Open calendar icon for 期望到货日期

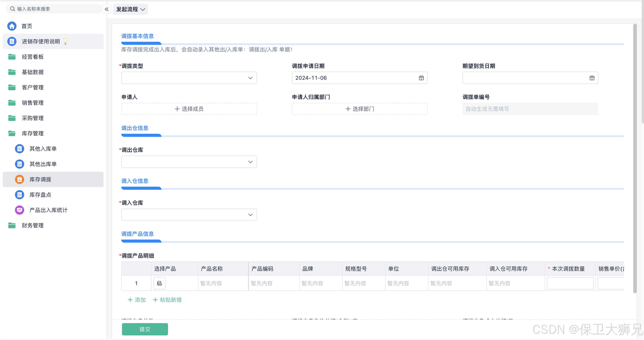(x=592, y=78)
